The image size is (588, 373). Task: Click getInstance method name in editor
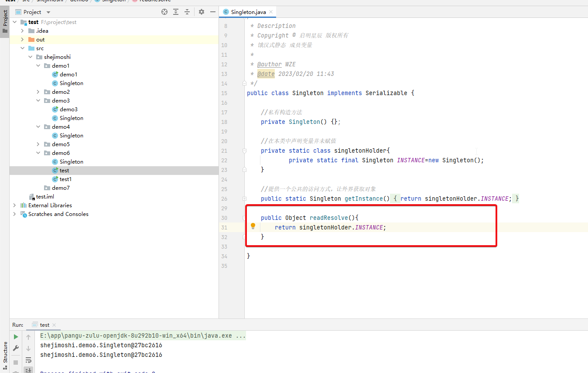click(x=364, y=198)
